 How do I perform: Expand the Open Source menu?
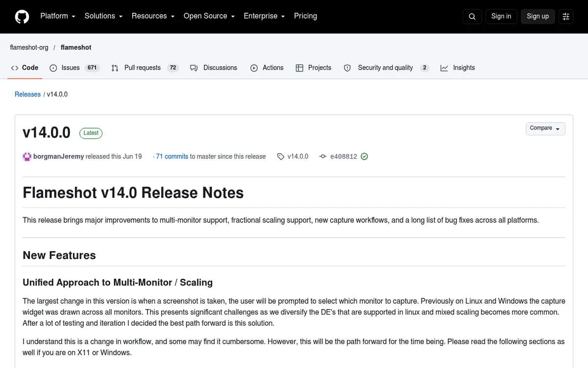click(x=209, y=16)
